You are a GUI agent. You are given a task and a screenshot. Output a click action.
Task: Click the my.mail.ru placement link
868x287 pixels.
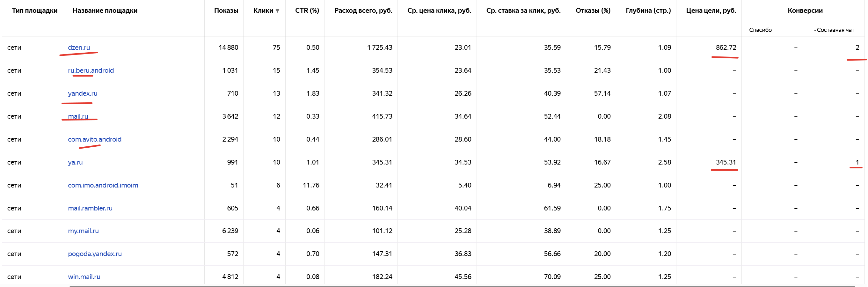tap(83, 231)
